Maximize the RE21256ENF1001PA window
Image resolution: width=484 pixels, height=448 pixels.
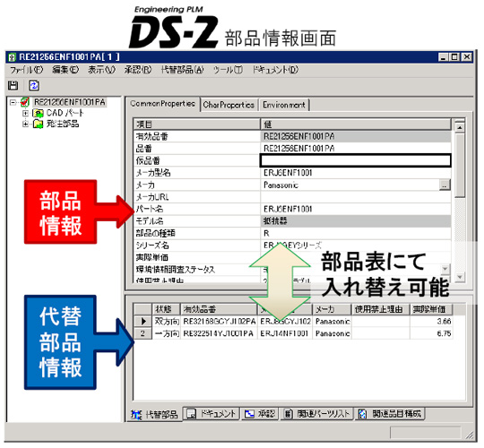pyautogui.click(x=454, y=57)
